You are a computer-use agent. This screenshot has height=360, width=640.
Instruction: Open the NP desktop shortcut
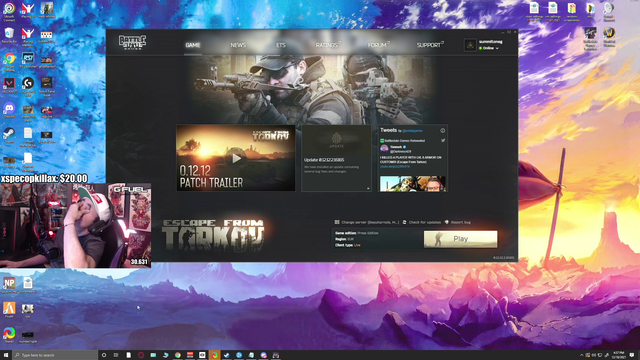point(9,284)
